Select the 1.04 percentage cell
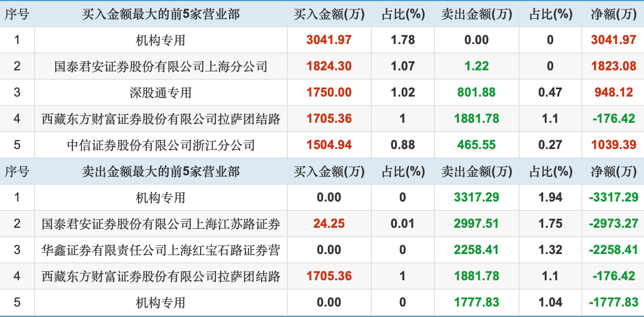 (550, 302)
